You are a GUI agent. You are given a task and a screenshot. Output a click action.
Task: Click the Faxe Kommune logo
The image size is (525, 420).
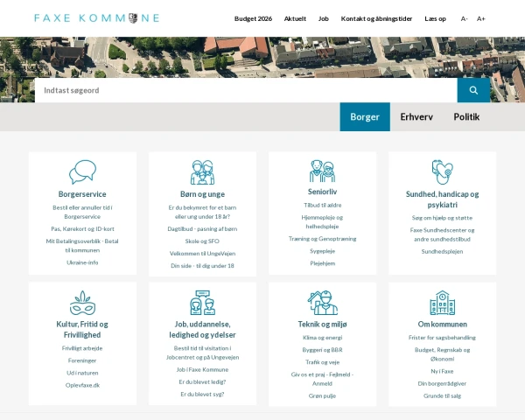point(96,17)
